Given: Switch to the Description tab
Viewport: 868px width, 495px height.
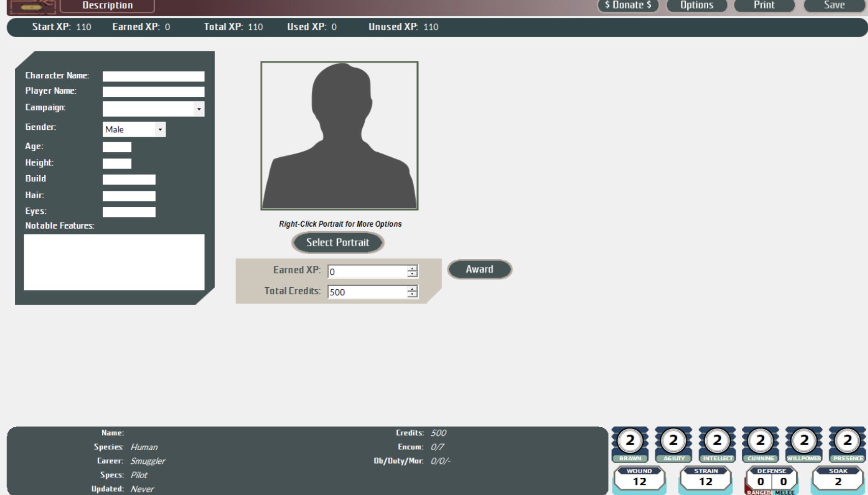Looking at the screenshot, I should (x=107, y=5).
